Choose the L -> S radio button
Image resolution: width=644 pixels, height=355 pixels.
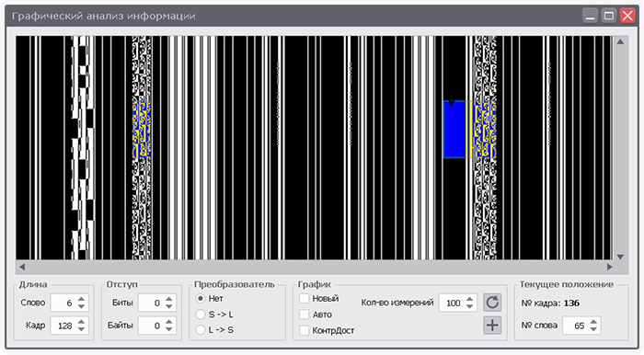200,329
